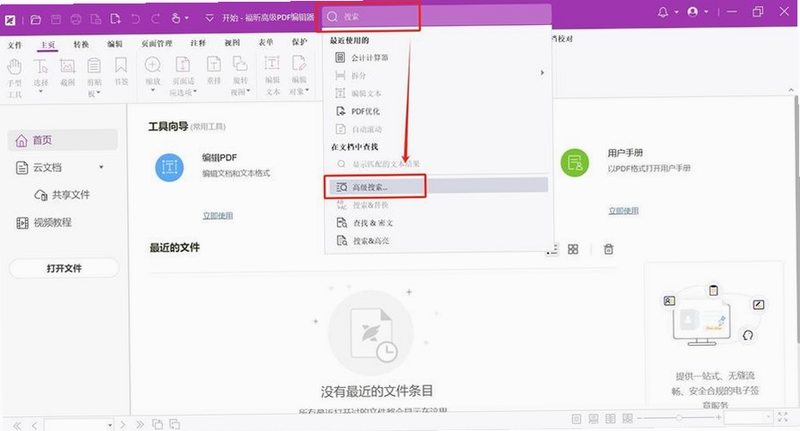Expand the 选择 tool dropdown

(x=41, y=92)
